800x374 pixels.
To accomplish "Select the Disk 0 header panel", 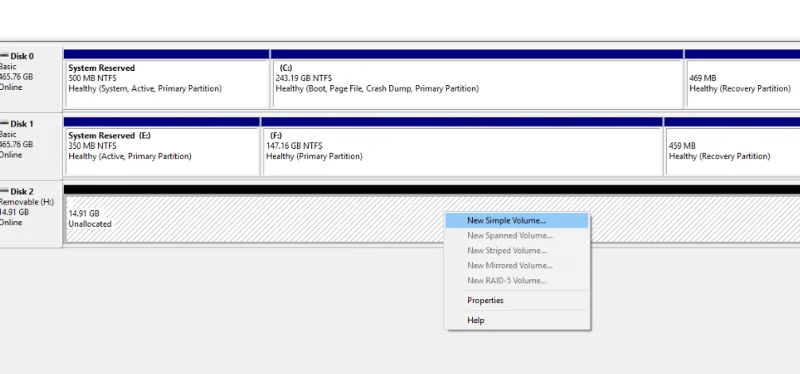I will [x=31, y=79].
